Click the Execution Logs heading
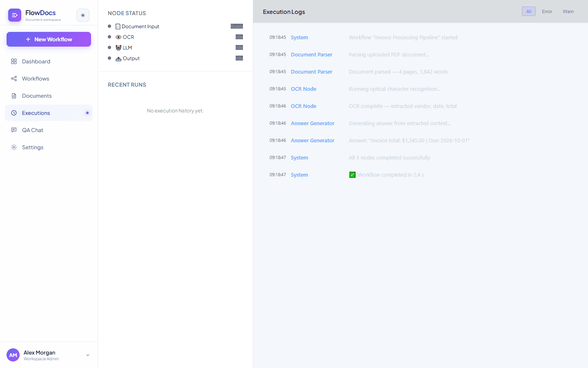The height and width of the screenshot is (368, 588). click(284, 12)
